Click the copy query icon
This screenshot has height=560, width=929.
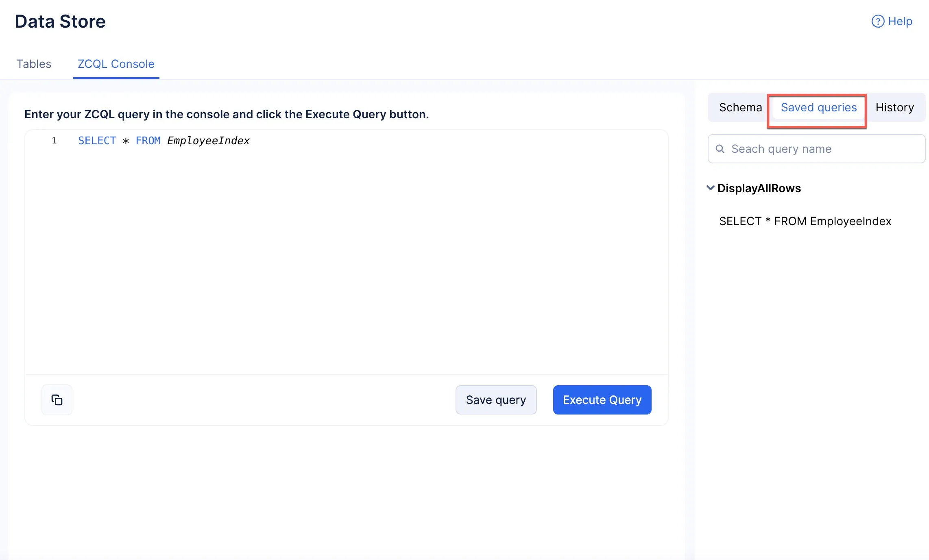tap(57, 400)
